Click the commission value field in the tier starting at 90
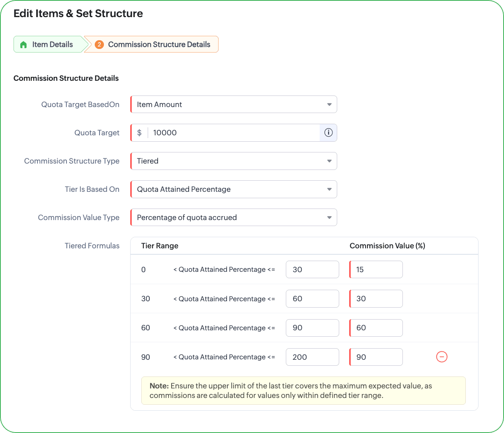504x433 pixels. tap(376, 357)
